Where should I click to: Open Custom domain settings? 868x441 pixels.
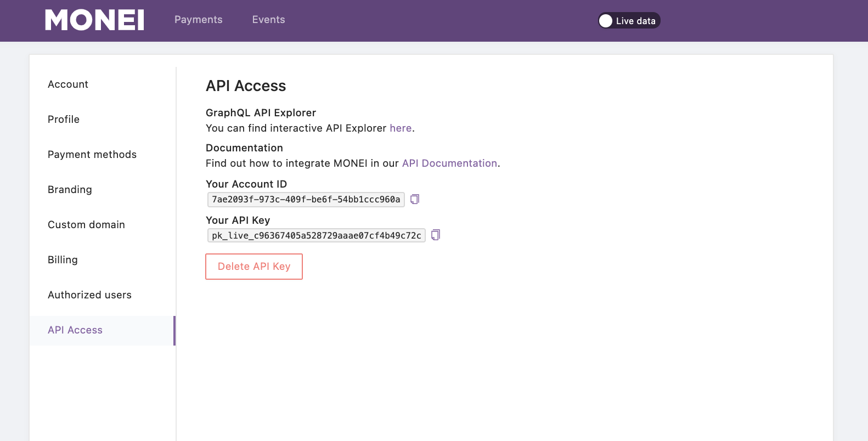click(86, 225)
